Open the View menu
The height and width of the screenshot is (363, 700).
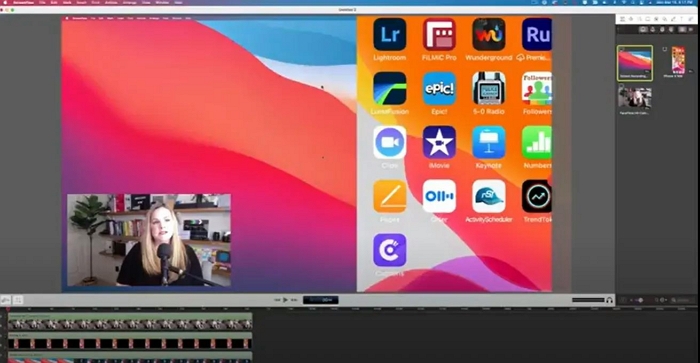tap(146, 3)
